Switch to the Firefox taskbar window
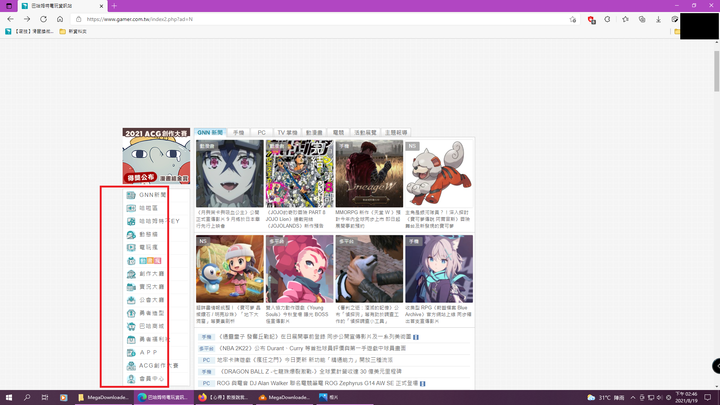This screenshot has width=720, height=405. point(224,397)
